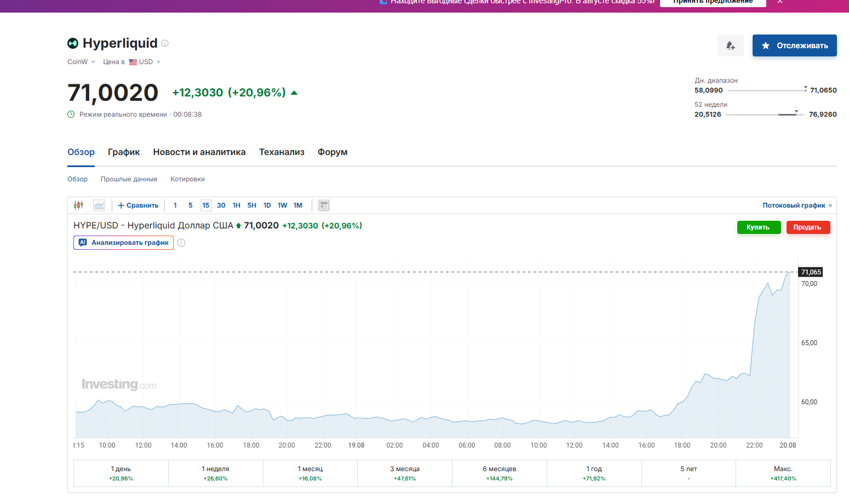Select the 1-minute chart interval
The image size is (849, 504).
175,205
